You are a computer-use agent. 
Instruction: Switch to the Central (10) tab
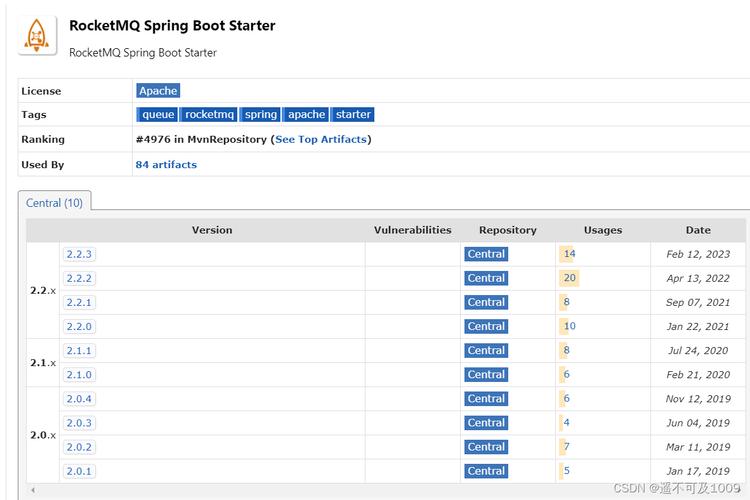tap(54, 203)
